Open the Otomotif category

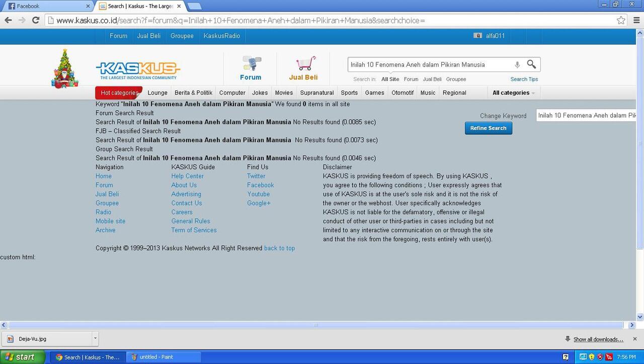point(403,93)
